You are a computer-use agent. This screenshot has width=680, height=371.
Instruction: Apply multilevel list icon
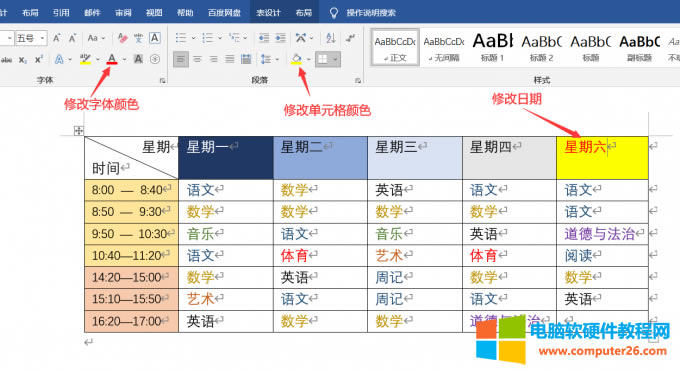pos(234,38)
